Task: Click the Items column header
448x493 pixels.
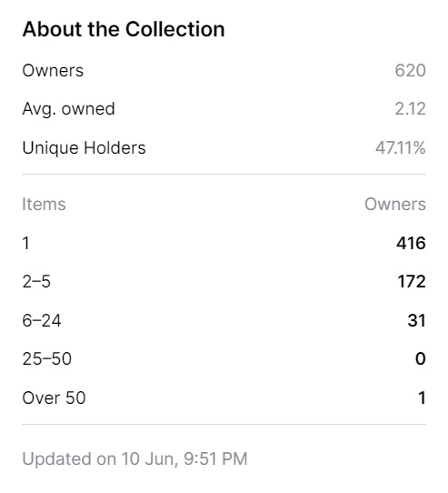Action: point(44,204)
